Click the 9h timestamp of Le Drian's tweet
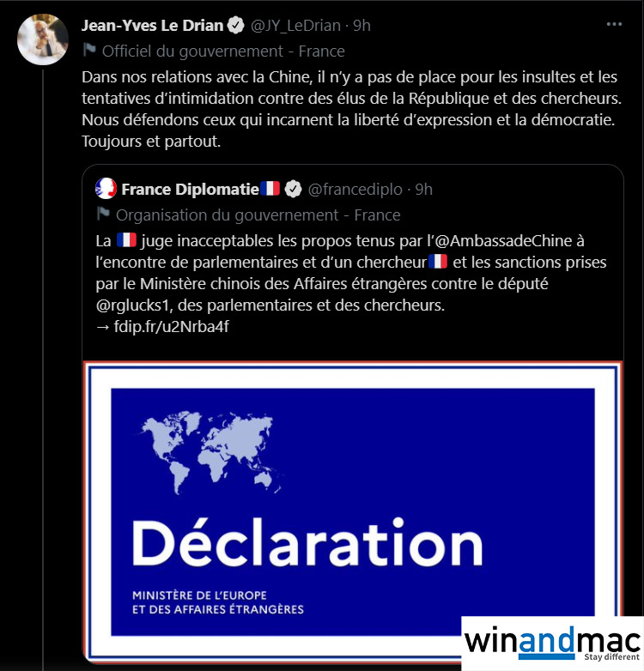This screenshot has height=671, width=644. 361,26
